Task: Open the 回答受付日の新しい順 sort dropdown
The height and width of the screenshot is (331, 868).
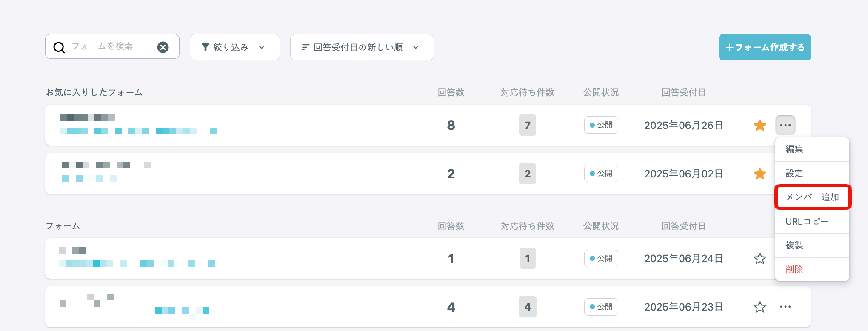Action: [362, 47]
